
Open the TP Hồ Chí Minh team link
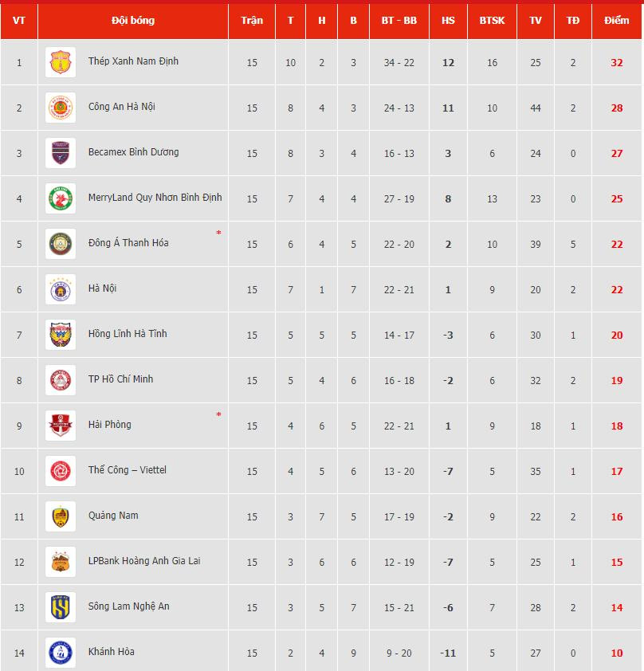(120, 379)
